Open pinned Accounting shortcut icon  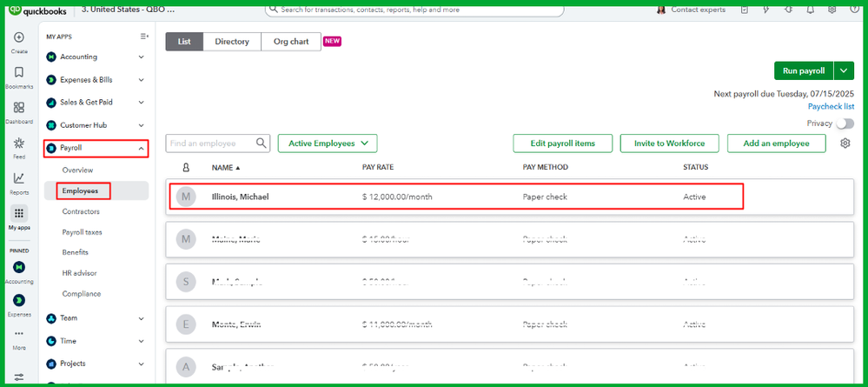point(19,267)
